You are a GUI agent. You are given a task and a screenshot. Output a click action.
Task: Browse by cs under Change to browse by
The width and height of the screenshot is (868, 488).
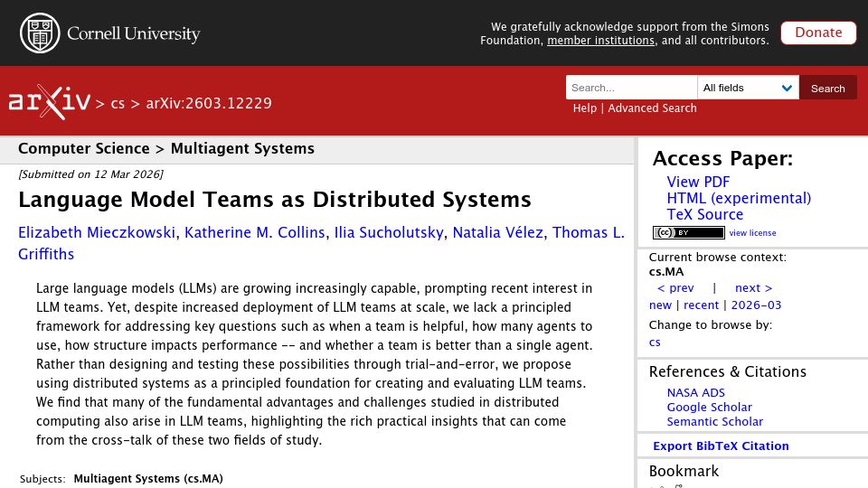655,343
